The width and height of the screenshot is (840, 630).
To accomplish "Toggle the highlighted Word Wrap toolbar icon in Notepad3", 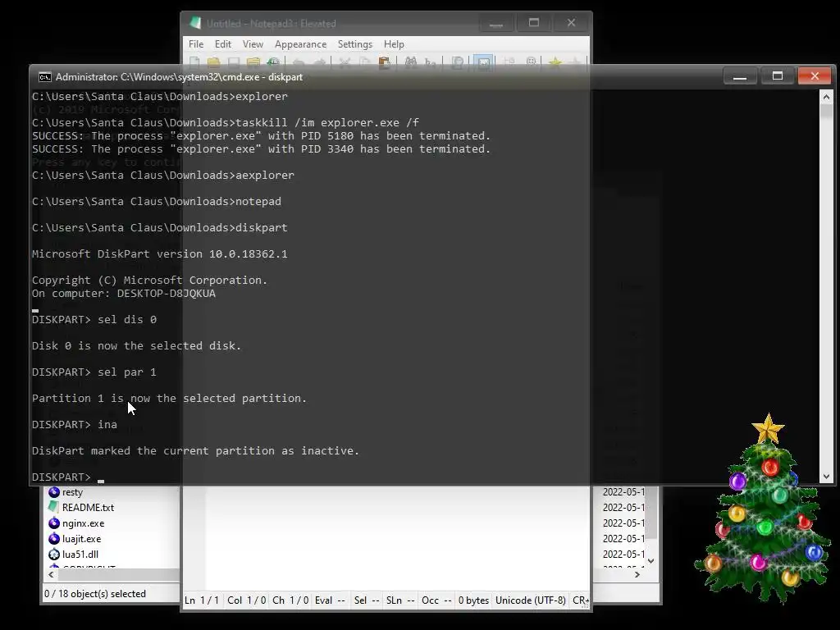I will click(x=483, y=62).
